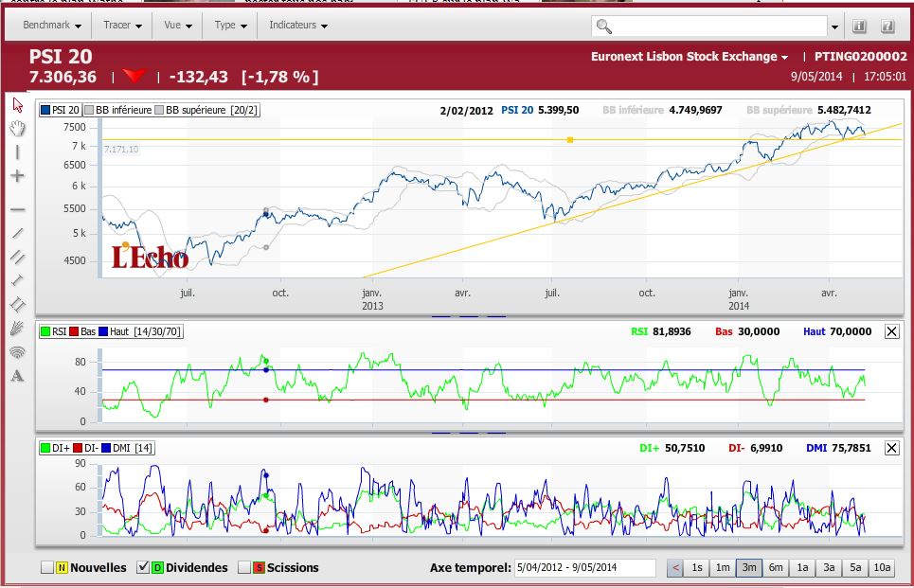Uncheck the Dividendes checkbox
The height and width of the screenshot is (588, 914).
[143, 568]
